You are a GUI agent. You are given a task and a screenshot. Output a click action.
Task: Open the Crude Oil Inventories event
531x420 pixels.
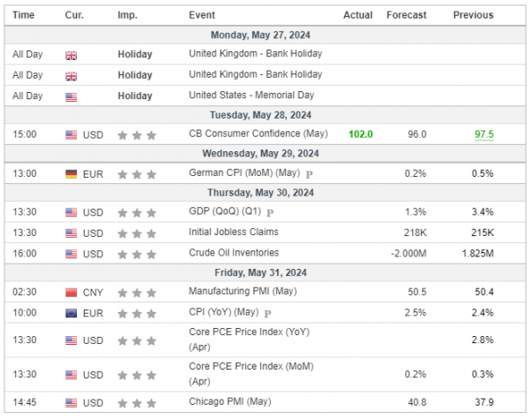234,253
